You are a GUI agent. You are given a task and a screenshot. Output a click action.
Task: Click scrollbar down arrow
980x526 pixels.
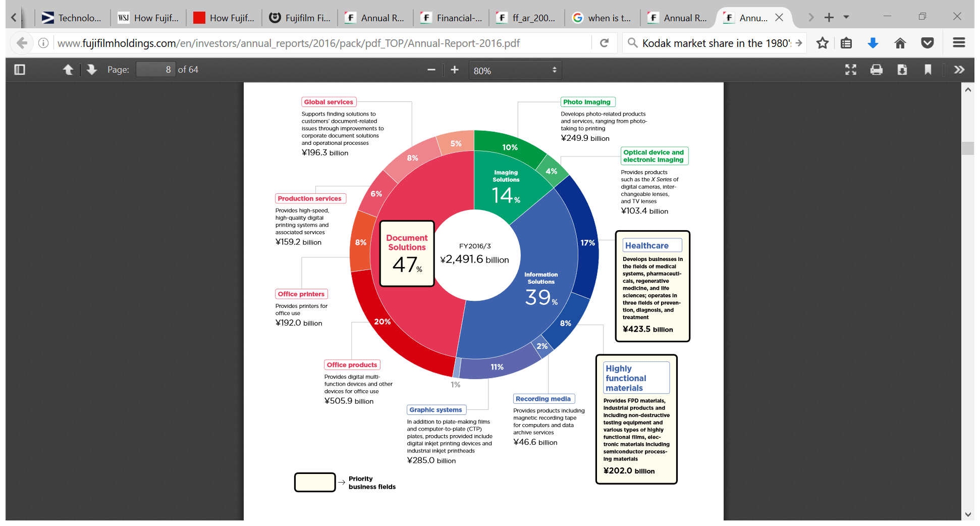968,514
